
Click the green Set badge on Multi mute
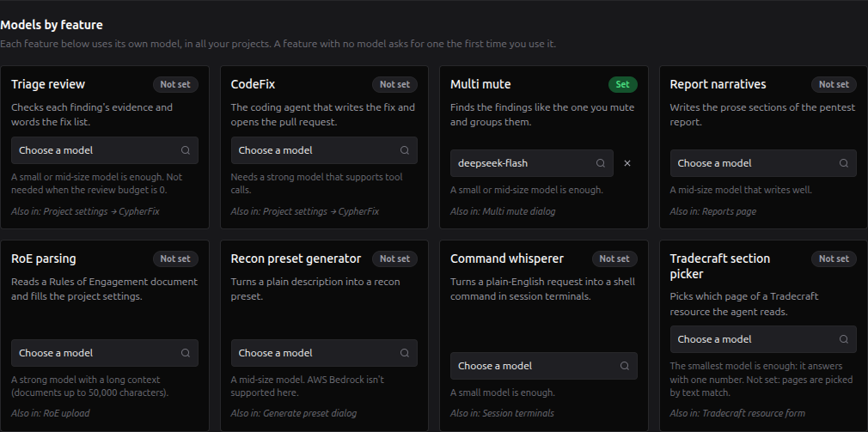coord(623,85)
